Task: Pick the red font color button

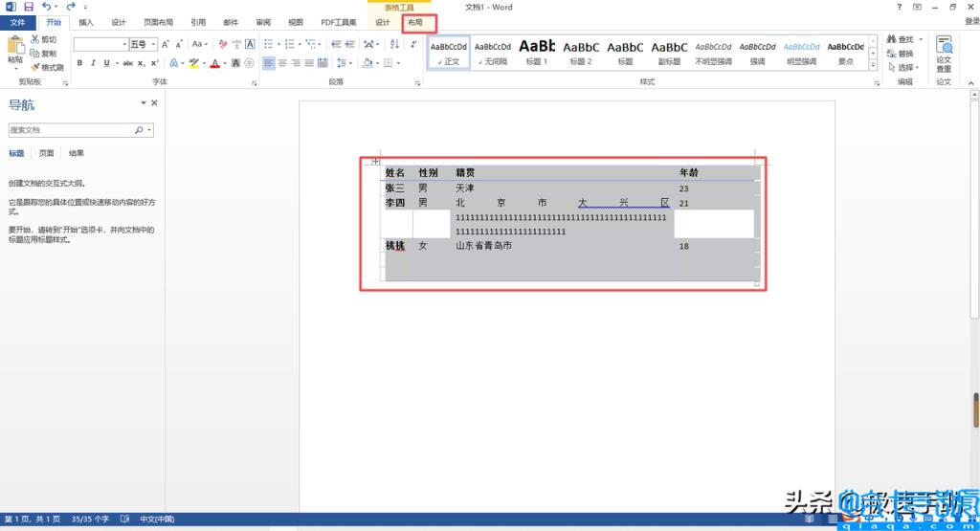Action: point(215,63)
